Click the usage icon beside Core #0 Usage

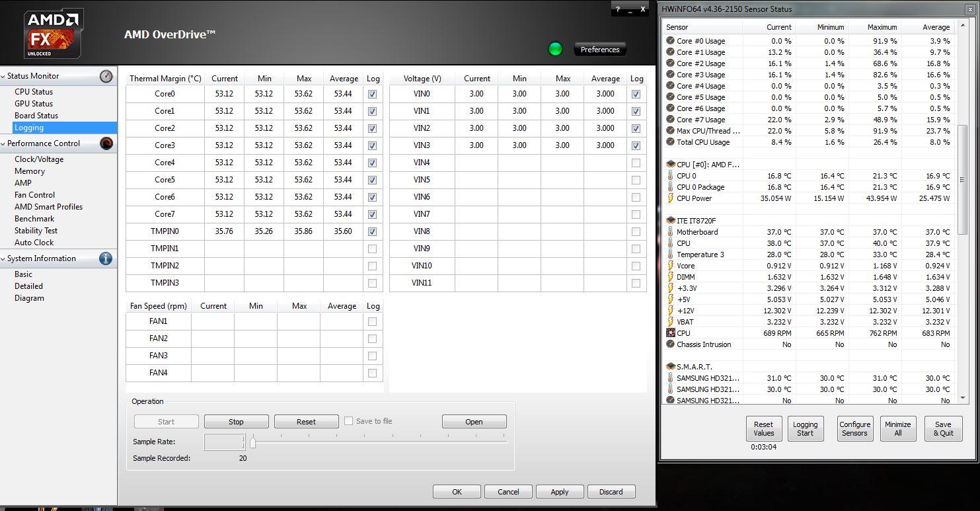[x=670, y=41]
